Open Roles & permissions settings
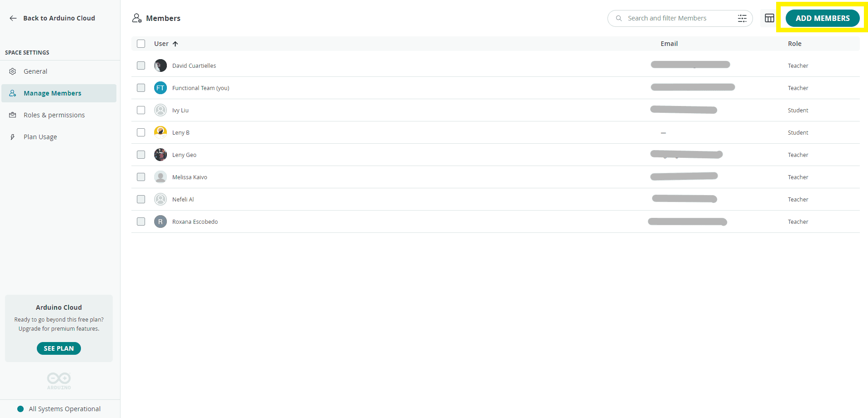Image resolution: width=868 pixels, height=418 pixels. [x=54, y=115]
